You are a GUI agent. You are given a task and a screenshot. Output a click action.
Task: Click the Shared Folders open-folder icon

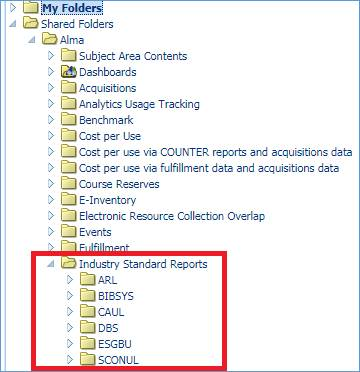(x=31, y=24)
